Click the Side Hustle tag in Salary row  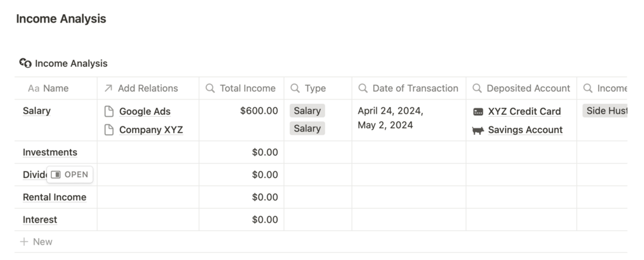coord(605,110)
